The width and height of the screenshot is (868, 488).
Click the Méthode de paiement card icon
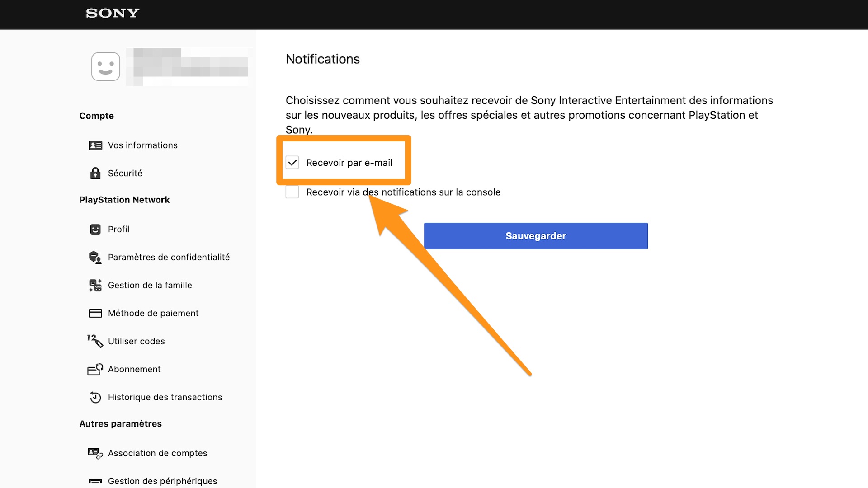pos(95,313)
